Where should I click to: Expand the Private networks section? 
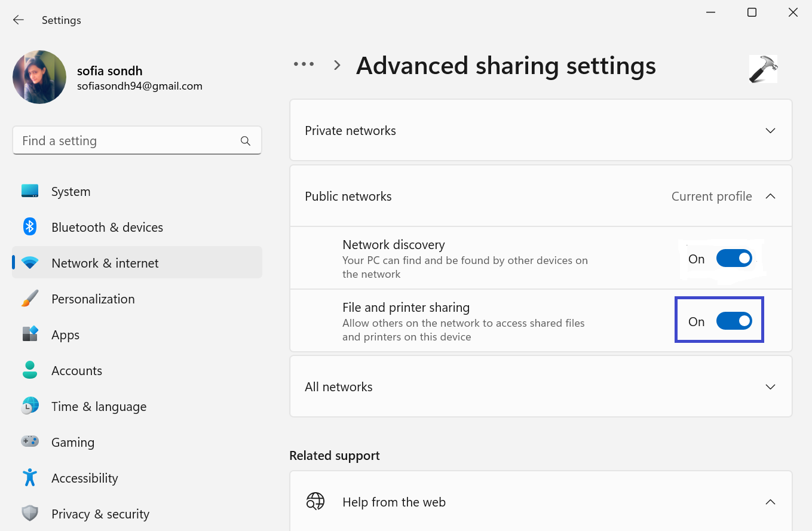(770, 131)
